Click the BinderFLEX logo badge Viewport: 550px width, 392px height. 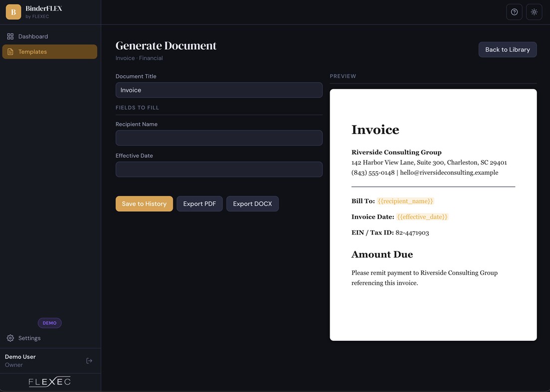(x=13, y=12)
